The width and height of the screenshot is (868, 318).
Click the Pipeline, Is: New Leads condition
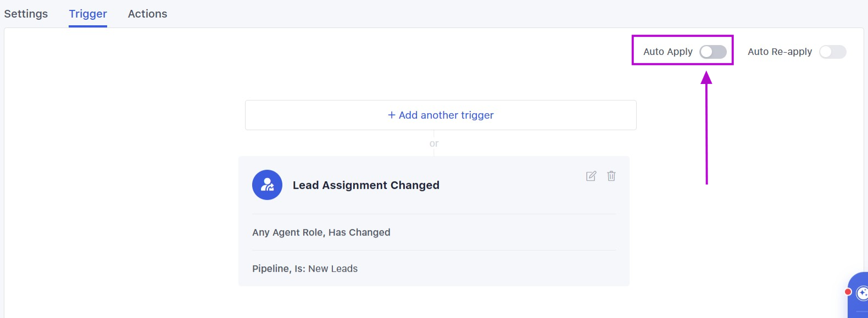pos(305,269)
